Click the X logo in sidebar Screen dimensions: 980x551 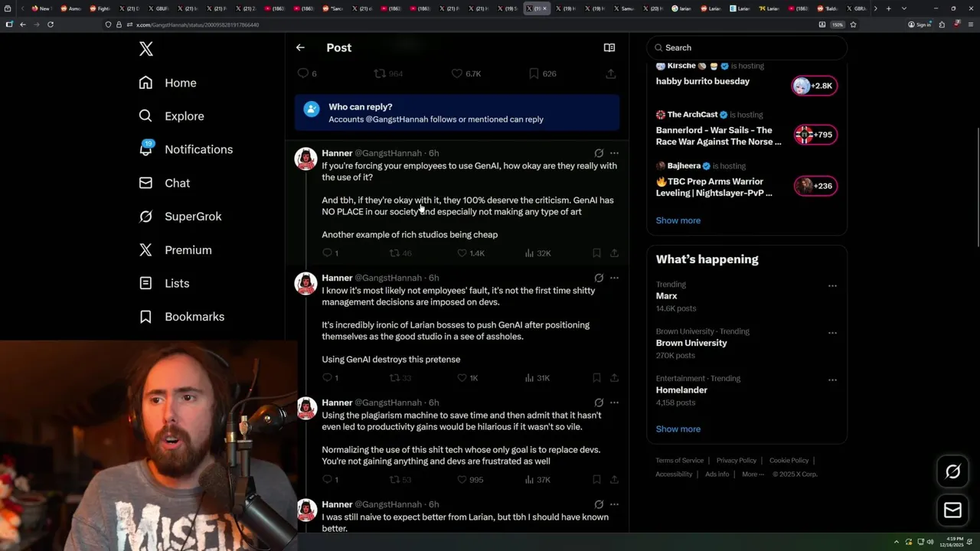[146, 49]
